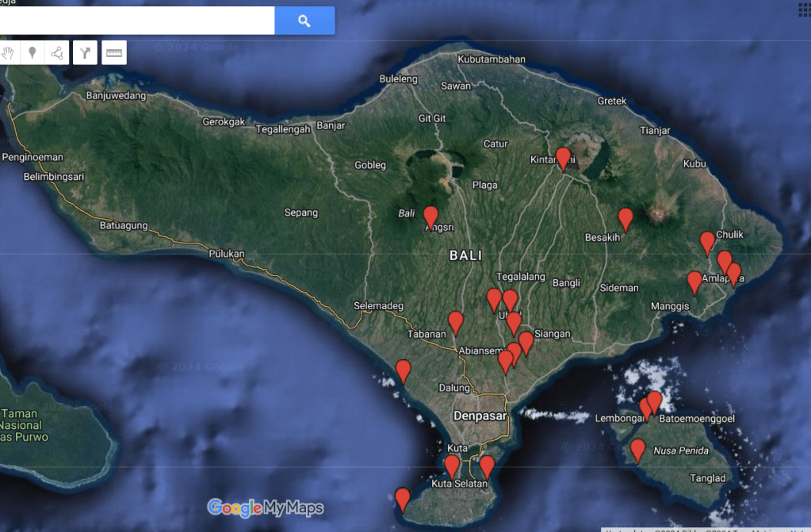Select the marker on Nusa Penida island

point(637,449)
